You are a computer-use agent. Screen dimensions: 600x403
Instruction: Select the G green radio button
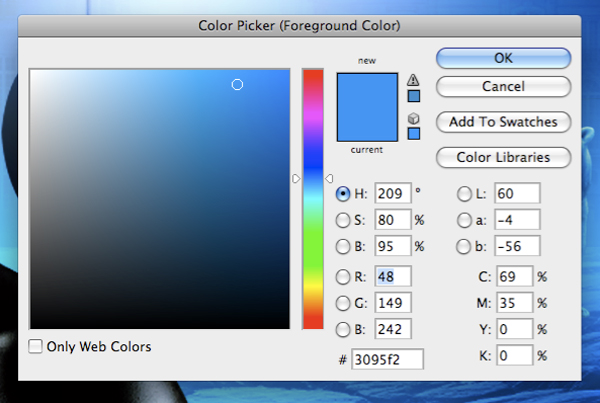point(343,303)
